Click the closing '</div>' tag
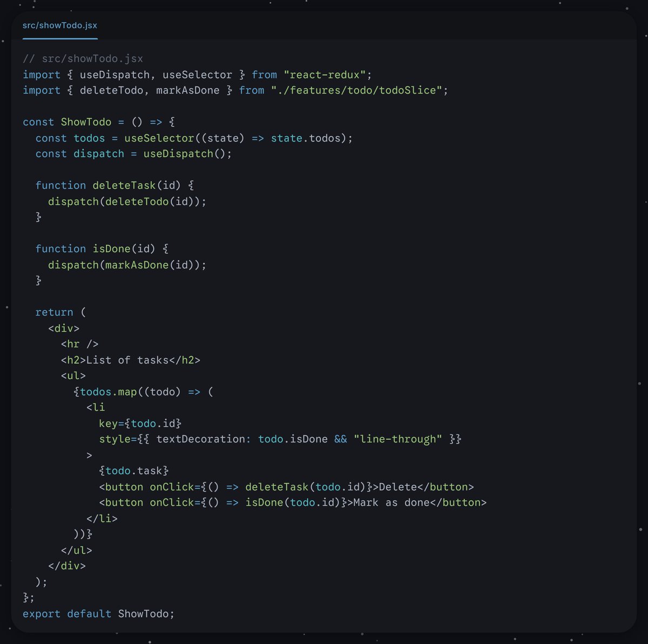Screen dimensions: 648x644 [x=67, y=566]
